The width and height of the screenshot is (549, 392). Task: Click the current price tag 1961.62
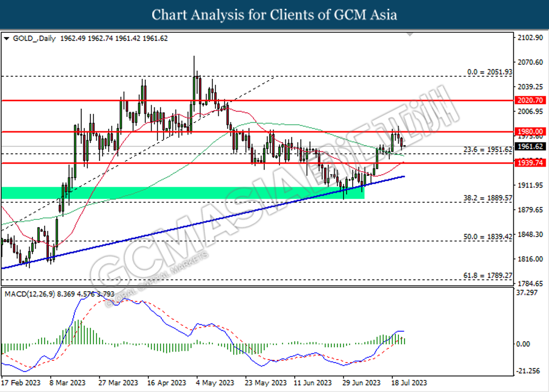click(x=530, y=146)
